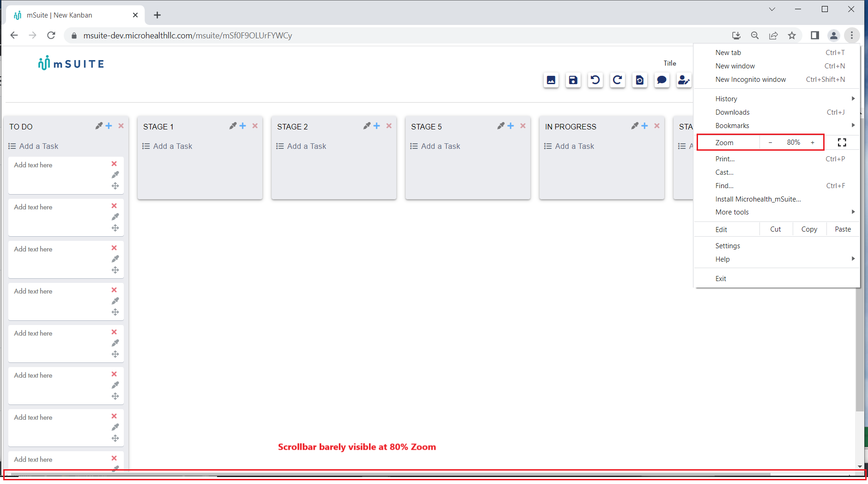868x484 pixels.
Task: Enter fullscreen from the Zoom row
Action: tap(842, 142)
